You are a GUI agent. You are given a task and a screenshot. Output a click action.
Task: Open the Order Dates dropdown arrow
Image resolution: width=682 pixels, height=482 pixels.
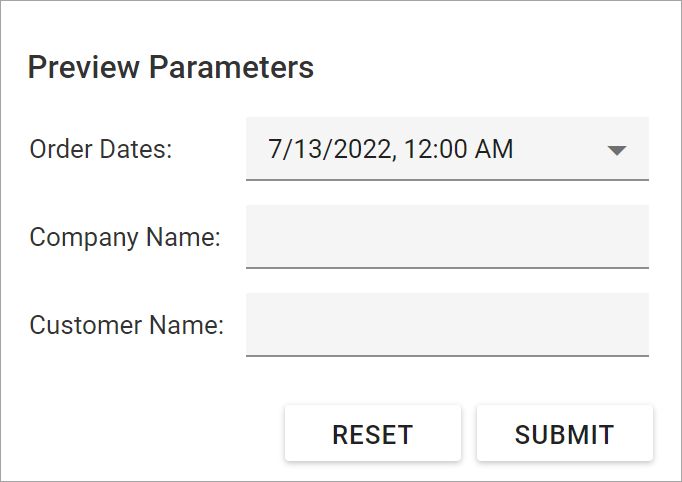(617, 150)
